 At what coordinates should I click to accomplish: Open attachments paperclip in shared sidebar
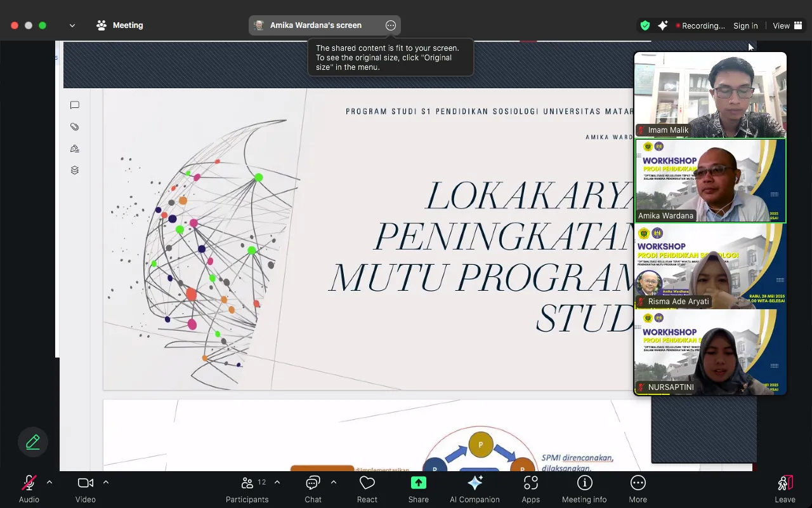point(75,127)
